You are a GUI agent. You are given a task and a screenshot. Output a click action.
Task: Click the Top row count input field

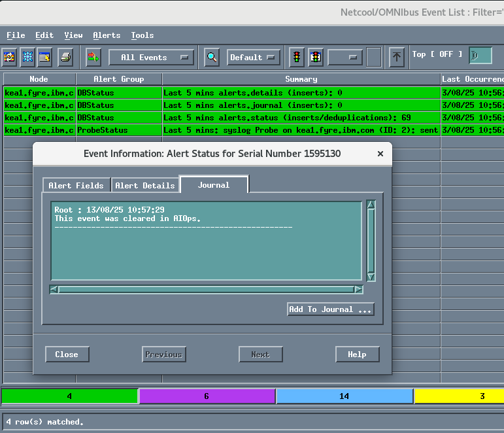coord(480,56)
